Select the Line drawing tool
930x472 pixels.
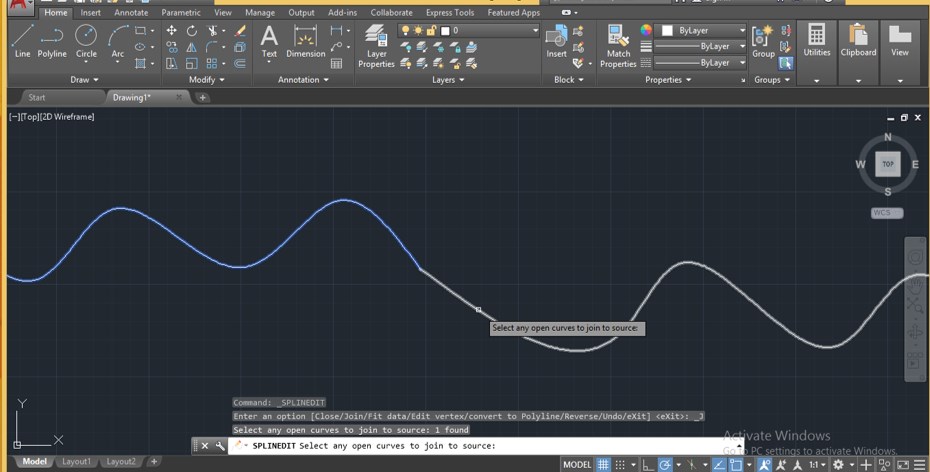[22, 41]
